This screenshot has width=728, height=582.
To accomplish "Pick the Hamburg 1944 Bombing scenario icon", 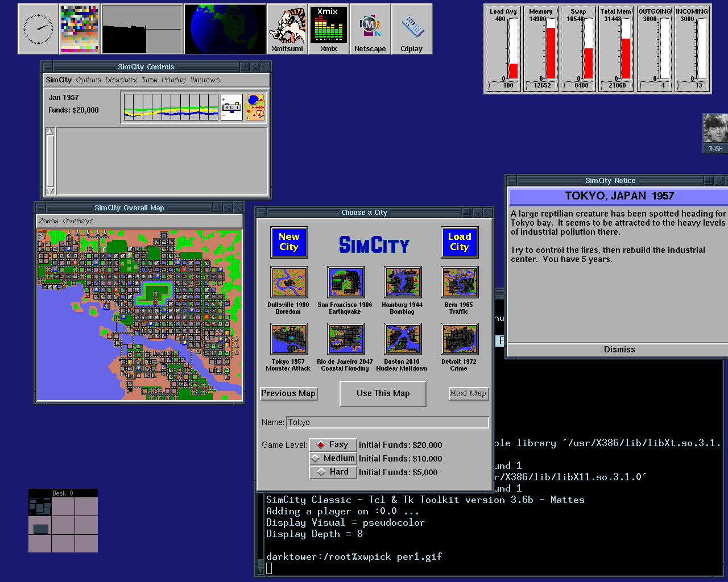I will click(x=403, y=282).
